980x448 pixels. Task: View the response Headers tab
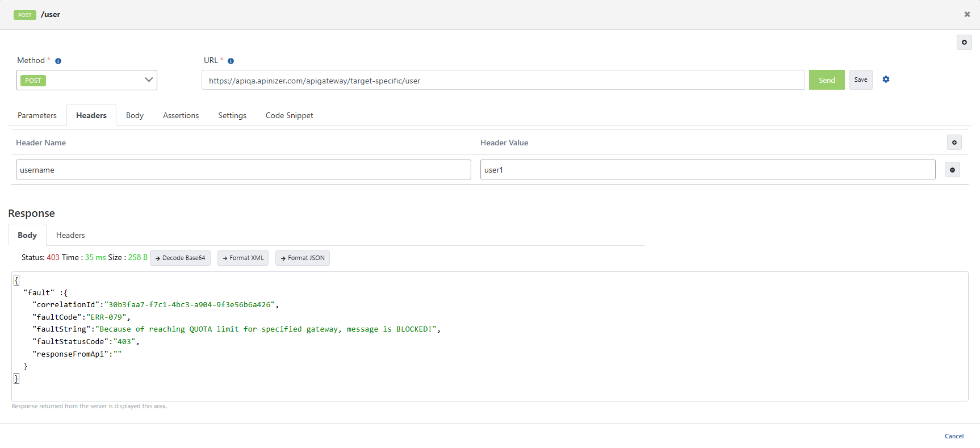tap(70, 235)
